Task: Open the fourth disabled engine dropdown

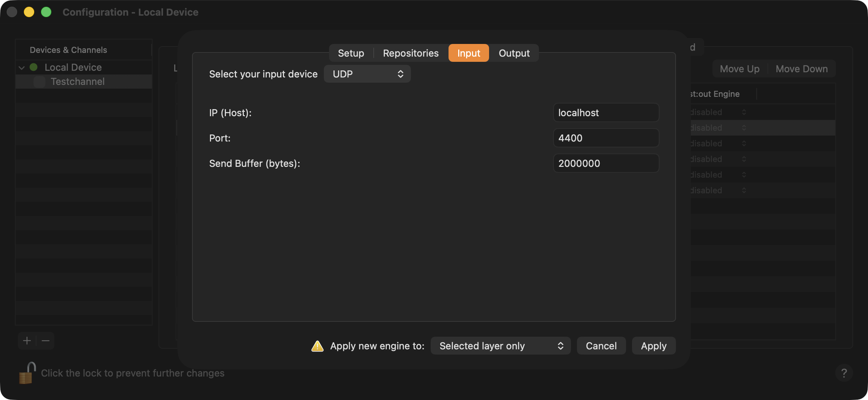Action: (x=718, y=159)
